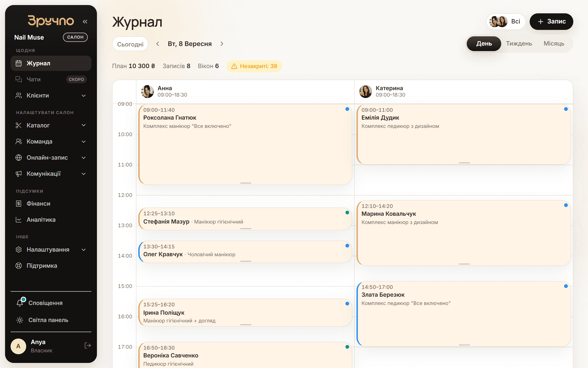Click the Каталог scissors icon
Viewport: 588px width, 368px height.
click(19, 125)
